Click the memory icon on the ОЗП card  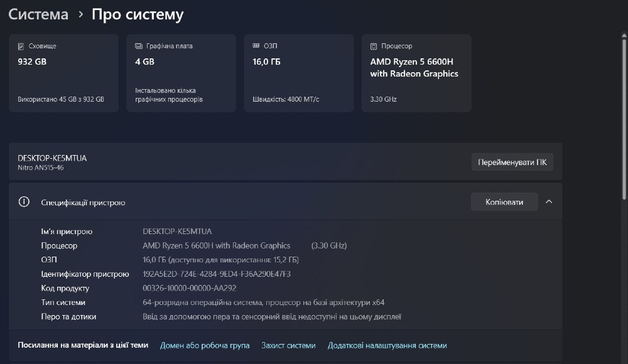(x=255, y=45)
